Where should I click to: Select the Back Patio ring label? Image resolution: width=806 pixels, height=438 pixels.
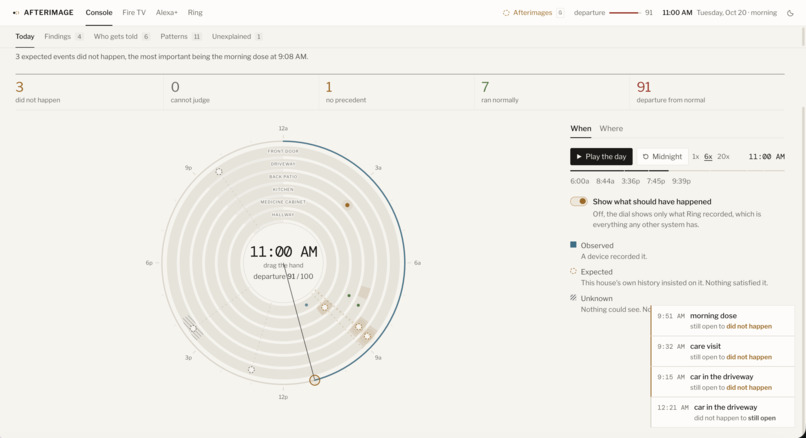pyautogui.click(x=283, y=176)
